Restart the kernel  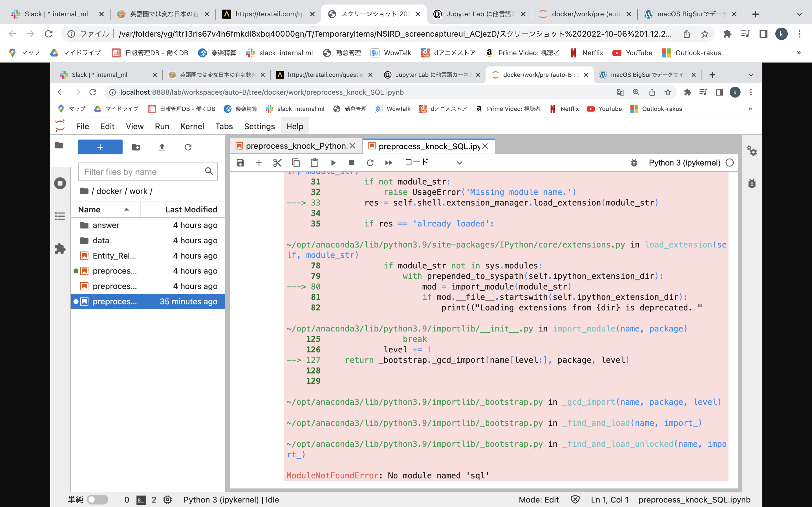(x=370, y=163)
